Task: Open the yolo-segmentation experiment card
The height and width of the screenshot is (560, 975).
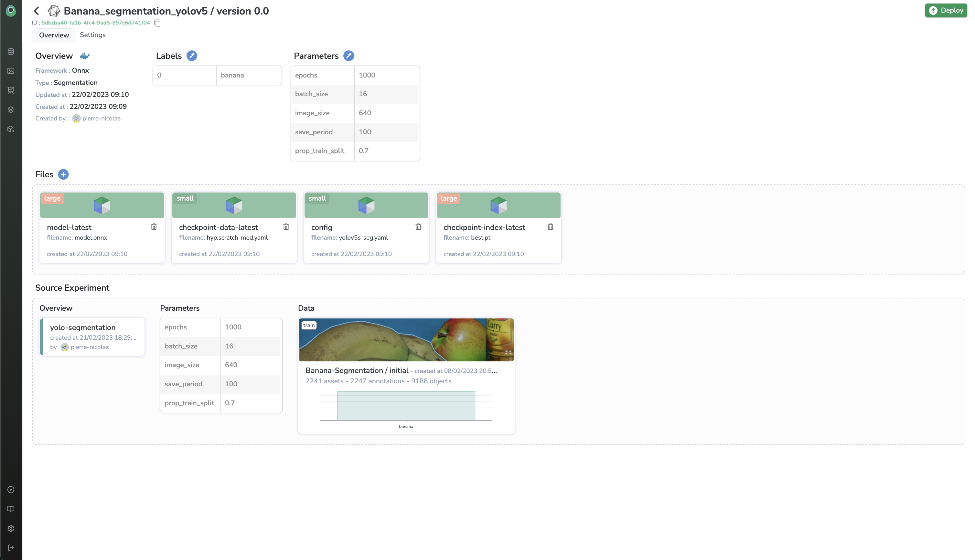Action: point(92,337)
